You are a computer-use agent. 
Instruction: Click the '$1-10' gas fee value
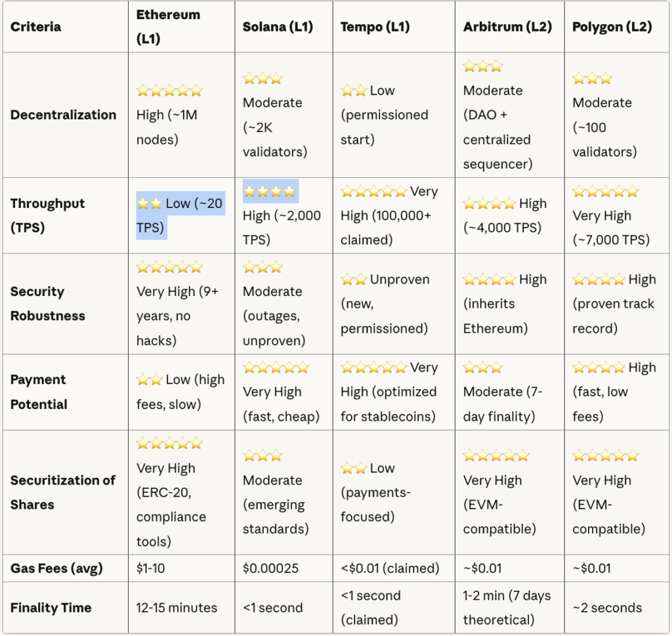(150, 568)
